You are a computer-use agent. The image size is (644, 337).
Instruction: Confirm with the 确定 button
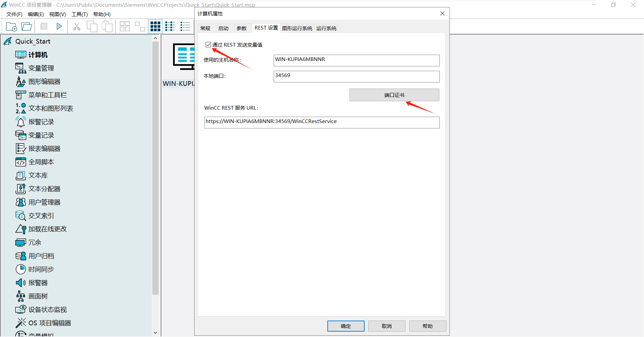(x=346, y=326)
